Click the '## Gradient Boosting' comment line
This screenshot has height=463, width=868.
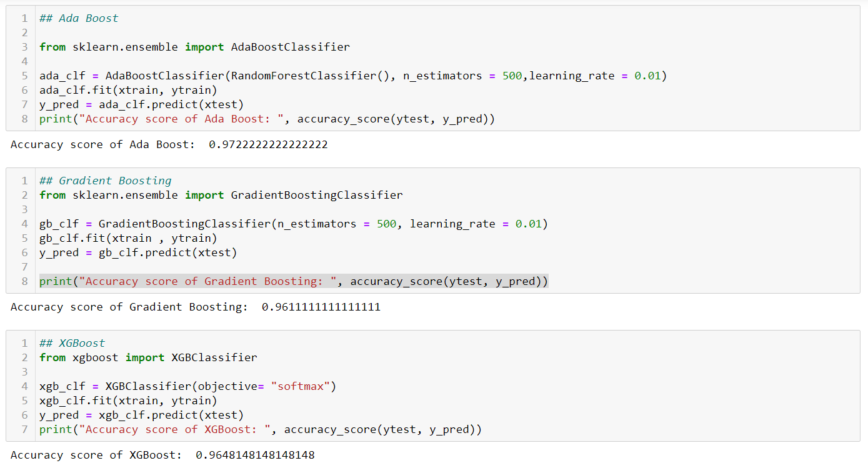pyautogui.click(x=105, y=181)
